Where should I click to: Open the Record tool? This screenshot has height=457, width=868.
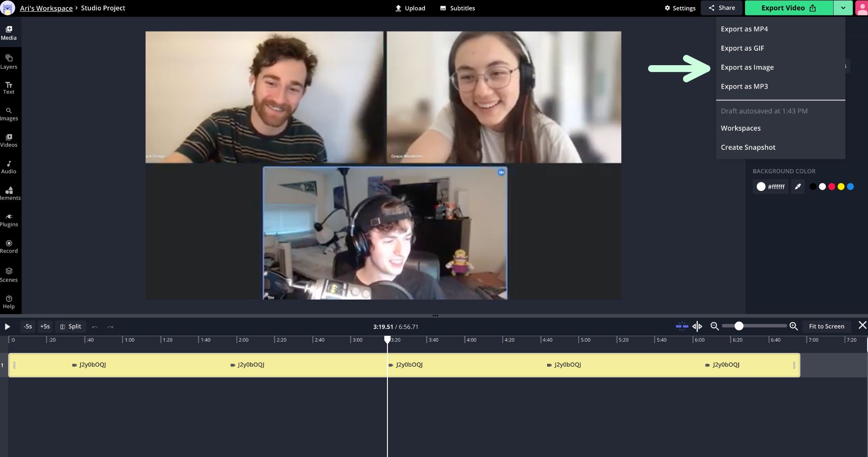(9, 247)
